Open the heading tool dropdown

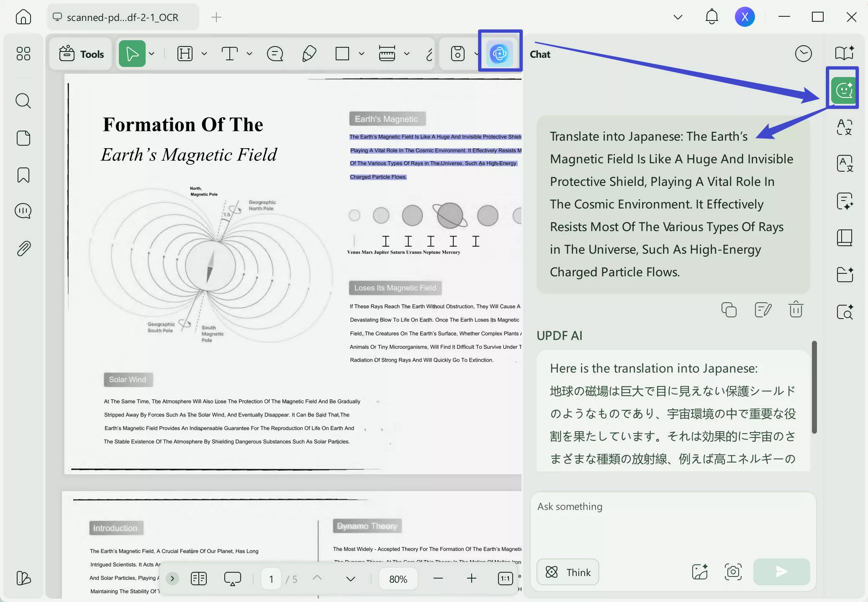point(204,54)
